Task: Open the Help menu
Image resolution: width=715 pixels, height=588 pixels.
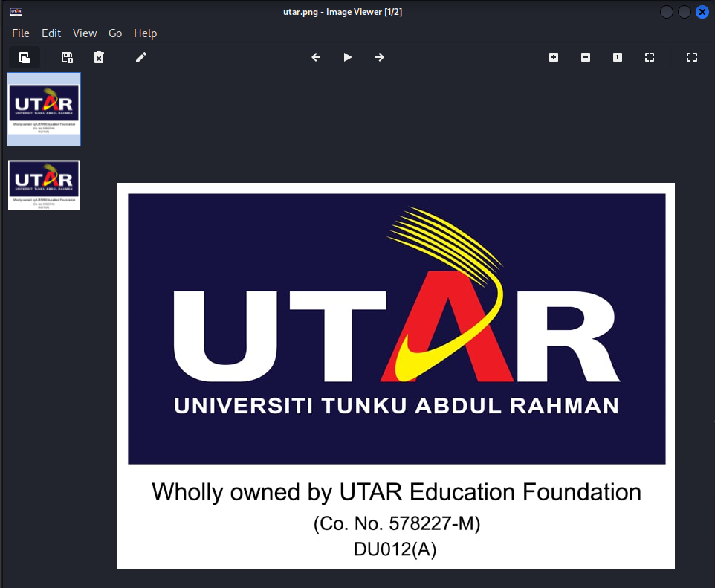Action: click(145, 33)
